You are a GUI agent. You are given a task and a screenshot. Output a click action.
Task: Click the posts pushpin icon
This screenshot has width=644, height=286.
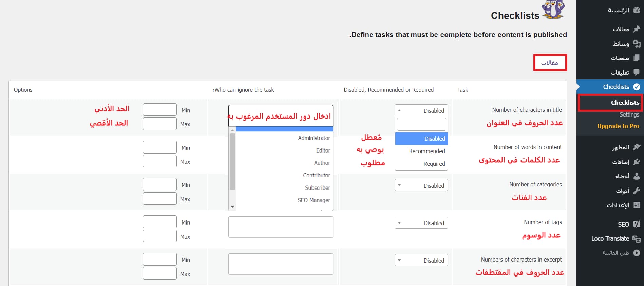pos(637,29)
